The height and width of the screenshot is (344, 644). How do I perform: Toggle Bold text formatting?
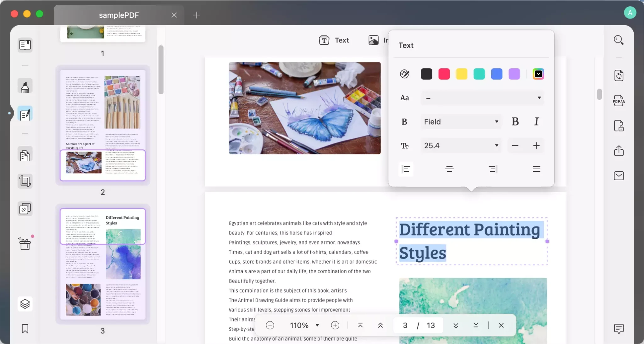pos(515,121)
